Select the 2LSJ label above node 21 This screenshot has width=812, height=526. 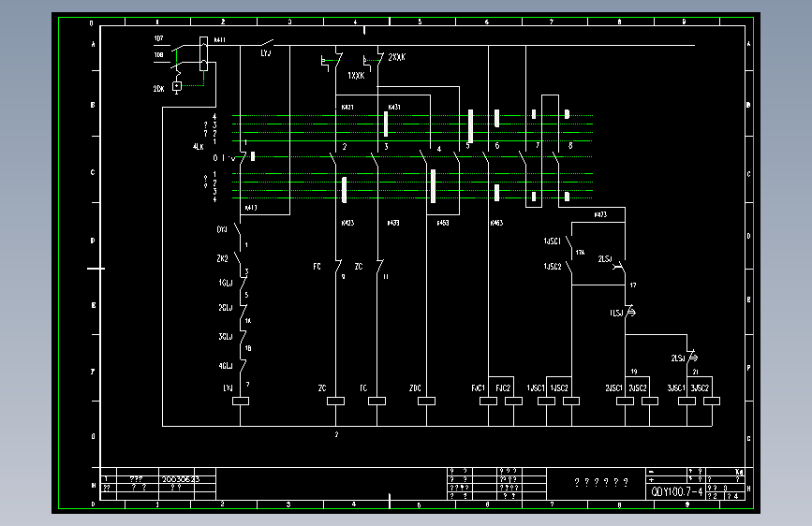678,358
